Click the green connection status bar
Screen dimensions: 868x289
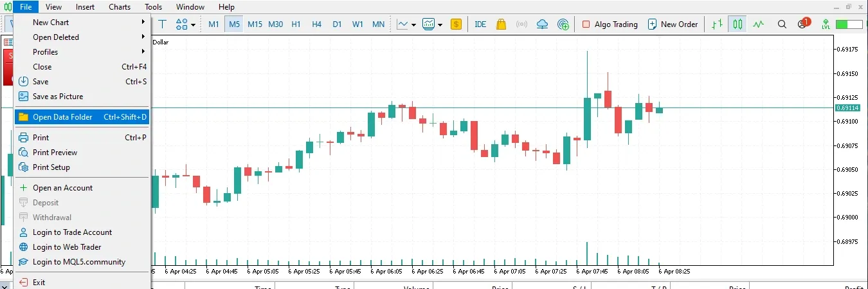(x=849, y=24)
